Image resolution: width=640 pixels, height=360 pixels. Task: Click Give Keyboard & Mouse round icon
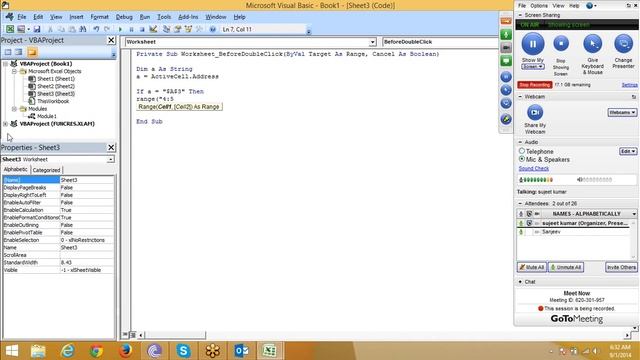click(x=592, y=43)
